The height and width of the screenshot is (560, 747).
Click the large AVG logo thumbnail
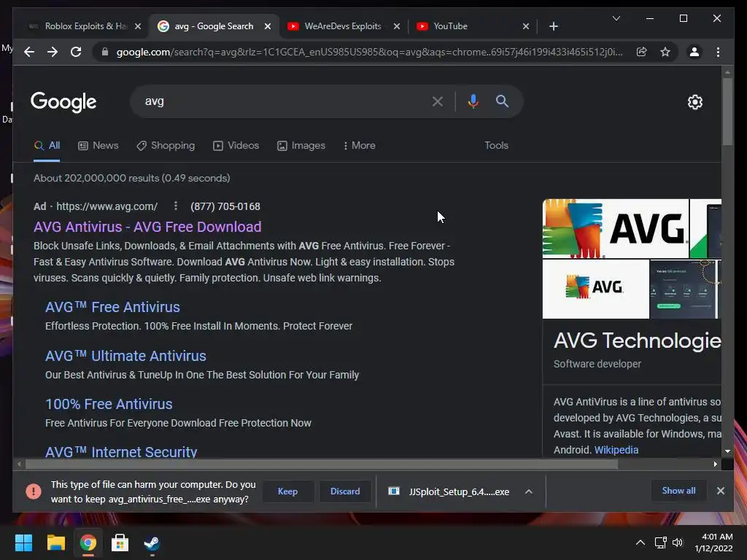[616, 228]
